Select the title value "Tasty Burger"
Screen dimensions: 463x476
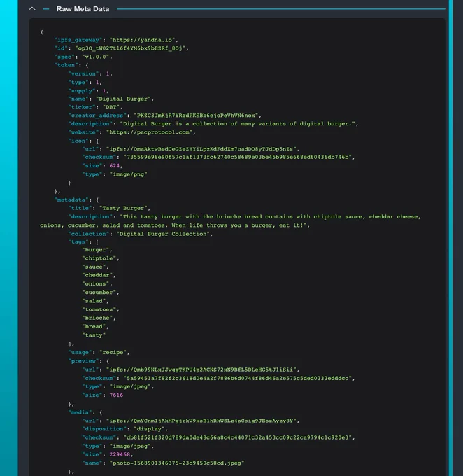click(x=123, y=209)
